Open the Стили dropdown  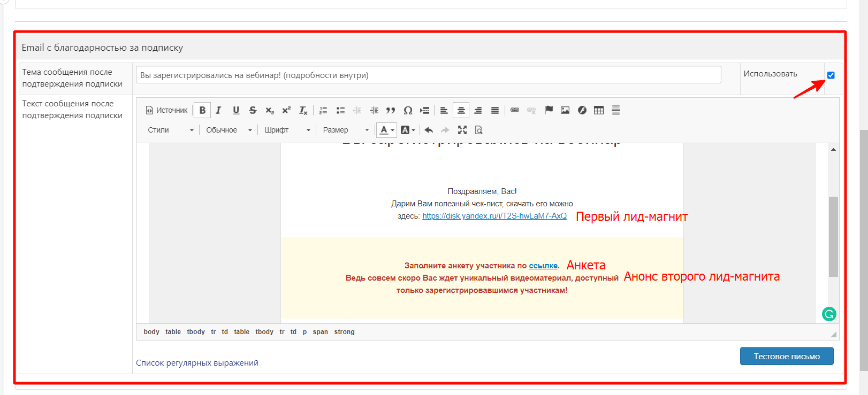coord(170,130)
